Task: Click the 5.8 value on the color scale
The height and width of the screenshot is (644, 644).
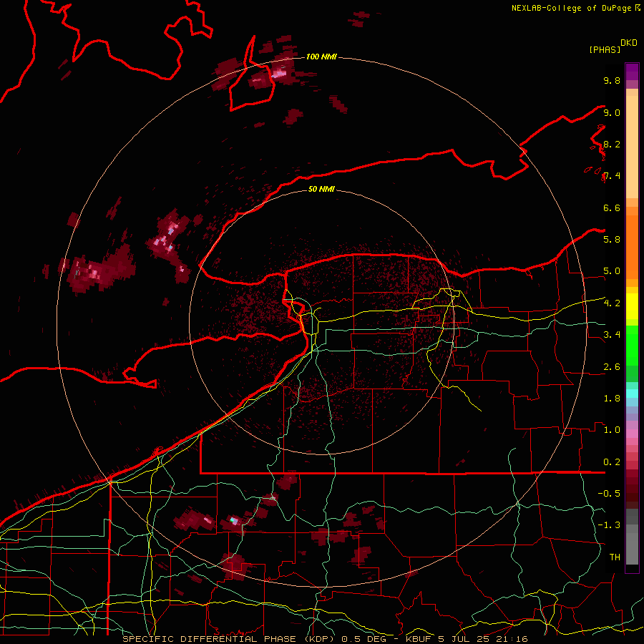Action: click(x=612, y=240)
